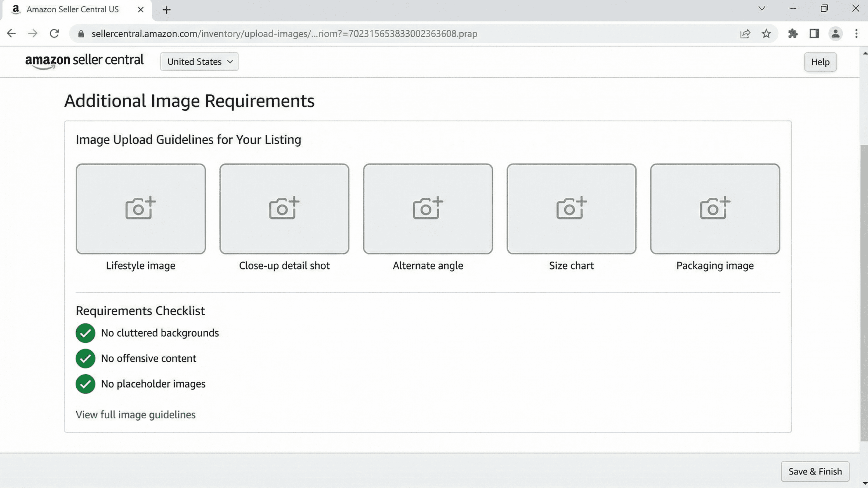Open a new browser tab
The width and height of the screenshot is (868, 488).
click(x=166, y=10)
